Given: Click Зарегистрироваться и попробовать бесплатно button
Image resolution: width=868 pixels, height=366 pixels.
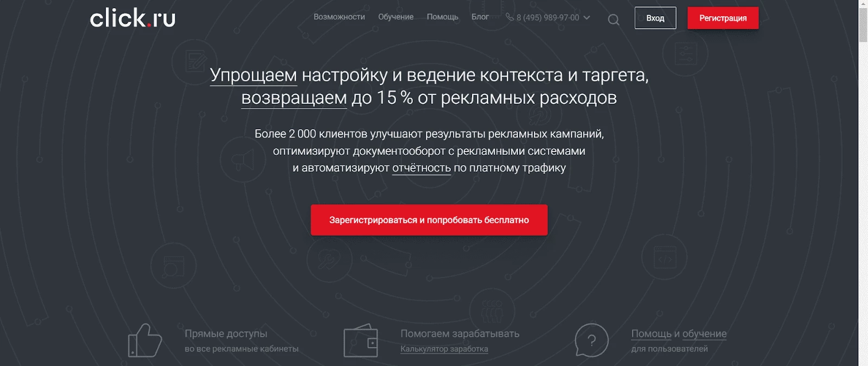Looking at the screenshot, I should pos(429,220).
